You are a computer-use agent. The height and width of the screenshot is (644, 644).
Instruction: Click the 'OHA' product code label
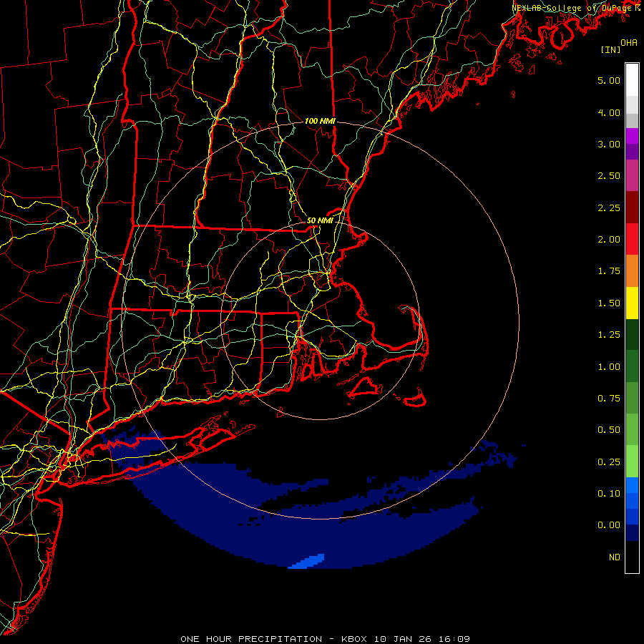[x=629, y=42]
